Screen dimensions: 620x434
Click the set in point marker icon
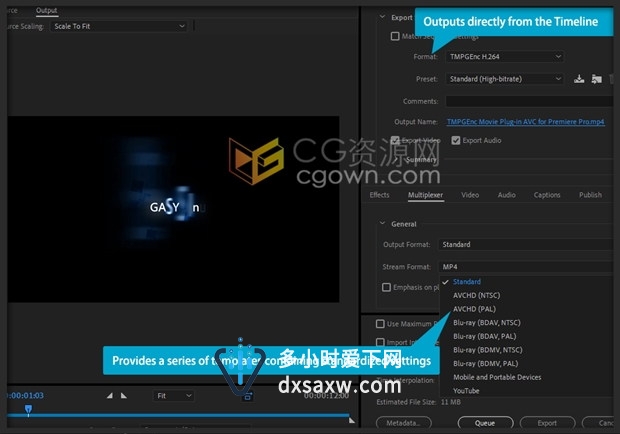(110, 395)
